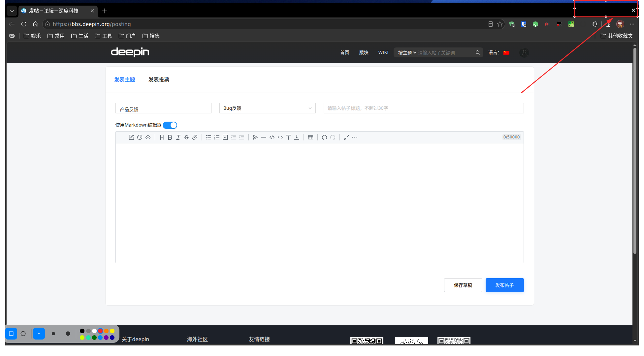Open the WIKI navigation link
This screenshot has width=644, height=356.
tap(383, 53)
